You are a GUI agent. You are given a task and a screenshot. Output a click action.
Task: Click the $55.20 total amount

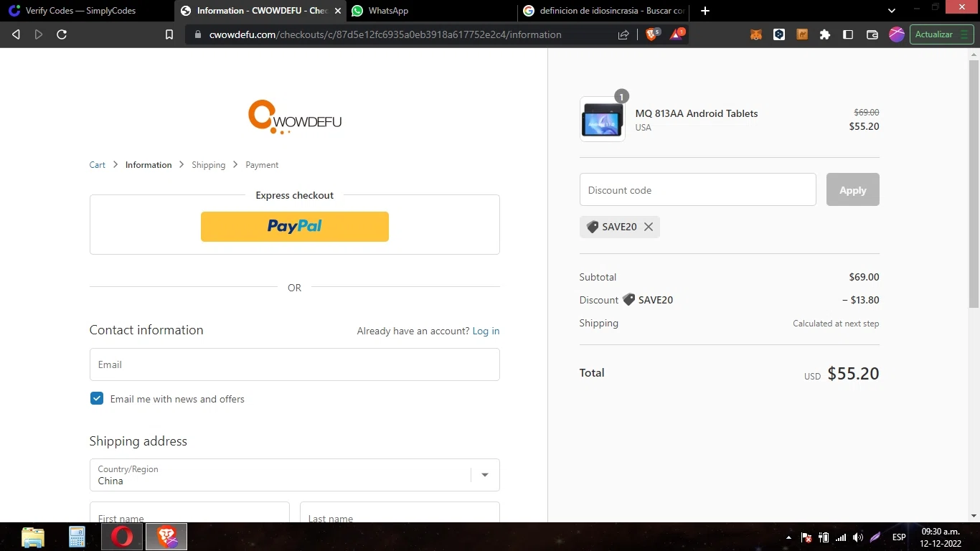coord(853,374)
